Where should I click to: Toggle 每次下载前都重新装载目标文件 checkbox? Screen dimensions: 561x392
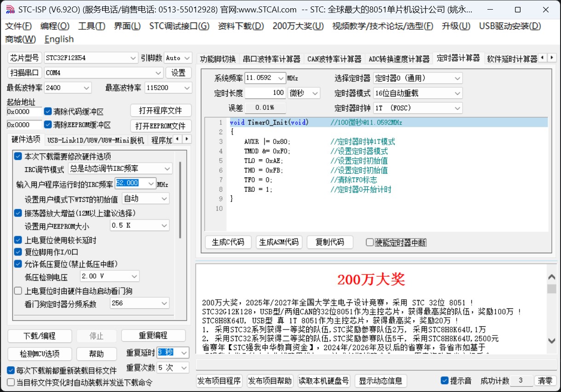(11, 370)
